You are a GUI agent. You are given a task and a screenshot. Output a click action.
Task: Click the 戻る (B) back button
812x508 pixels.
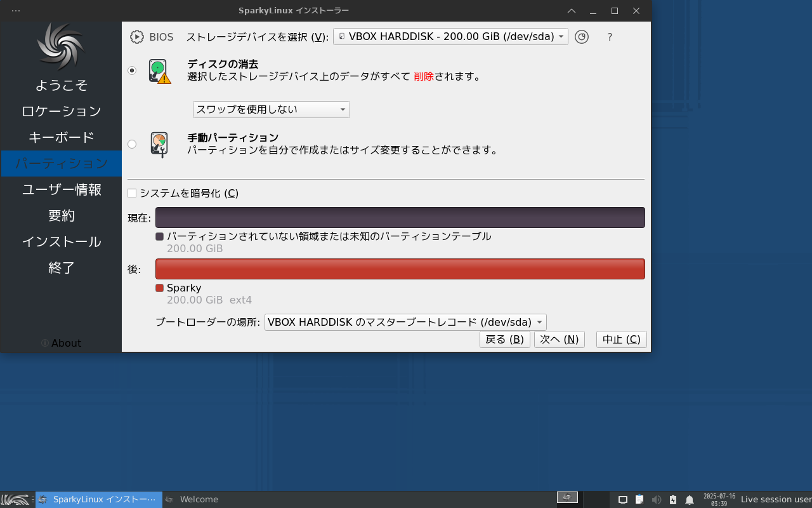tap(504, 340)
